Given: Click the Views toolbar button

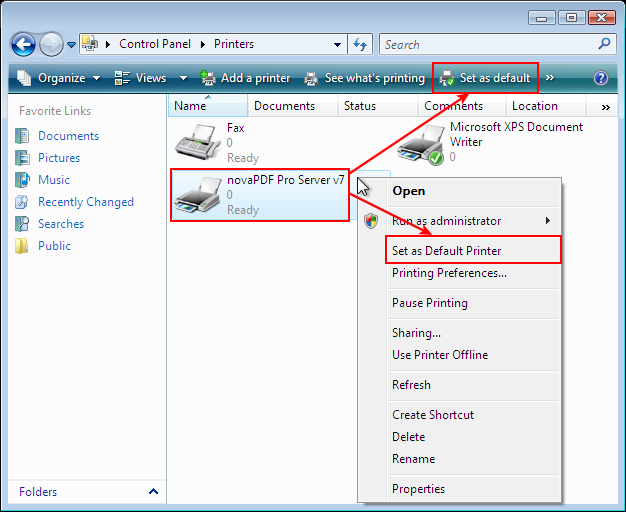Looking at the screenshot, I should coord(140,78).
